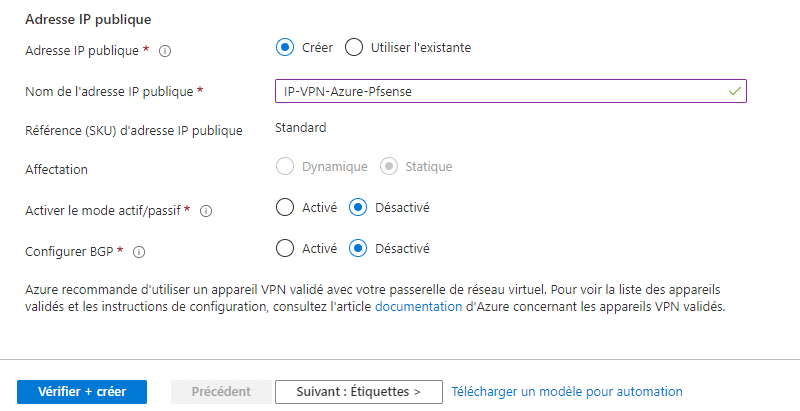Enable Activé for actif/passif mode
Image resolution: width=800 pixels, height=411 pixels.
(x=285, y=208)
